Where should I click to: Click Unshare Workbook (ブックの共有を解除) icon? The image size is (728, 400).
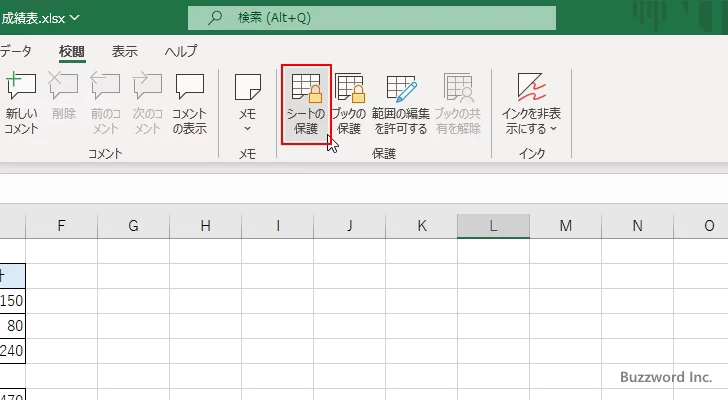[x=458, y=103]
